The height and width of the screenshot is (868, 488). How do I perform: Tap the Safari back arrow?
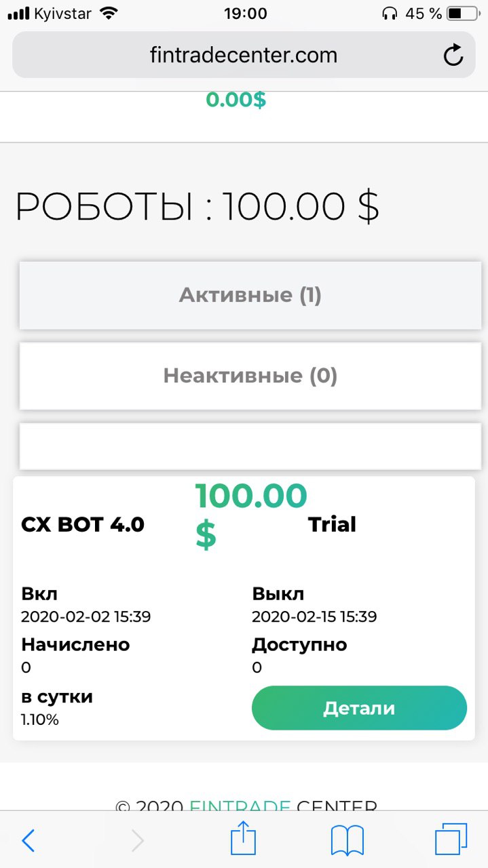[x=28, y=841]
